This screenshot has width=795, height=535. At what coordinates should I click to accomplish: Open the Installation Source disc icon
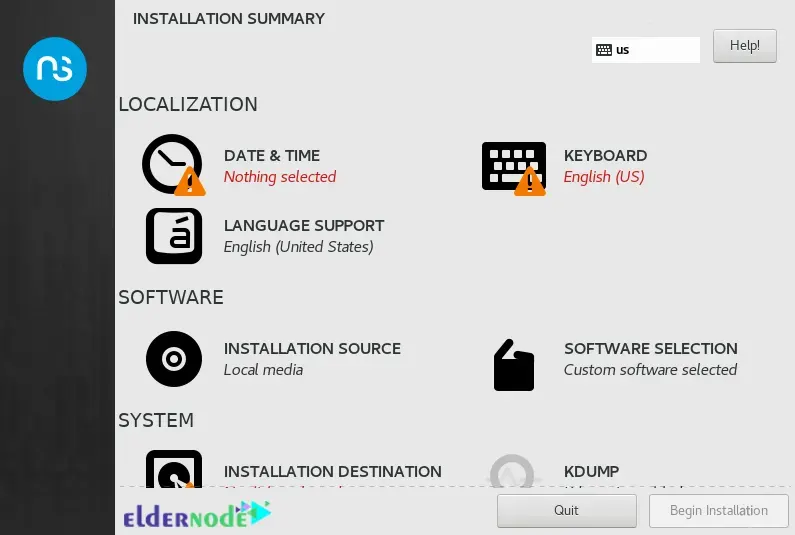coord(174,359)
